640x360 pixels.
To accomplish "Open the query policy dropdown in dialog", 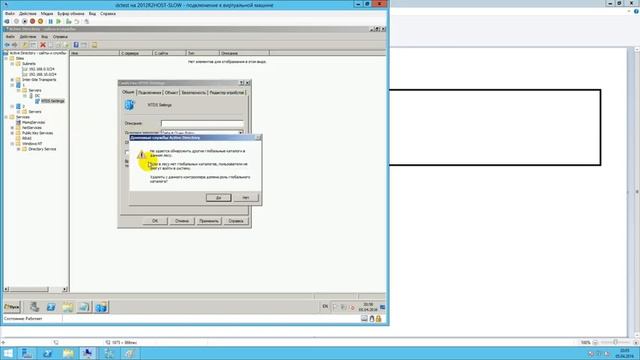I will (x=240, y=133).
